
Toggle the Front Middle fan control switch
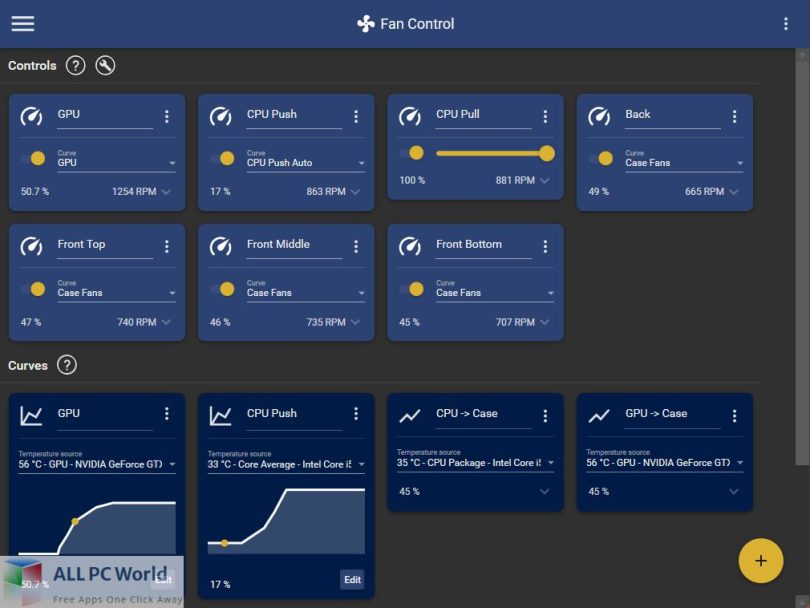click(223, 289)
